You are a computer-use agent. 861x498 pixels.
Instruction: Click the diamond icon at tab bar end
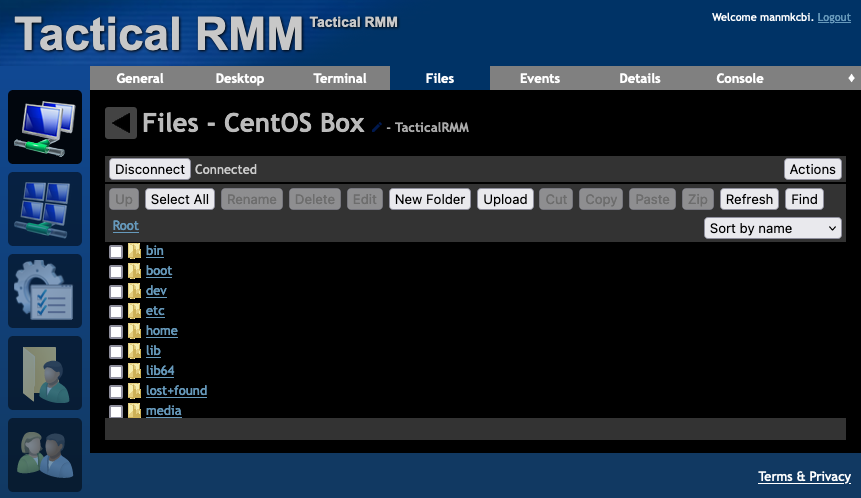(x=851, y=78)
